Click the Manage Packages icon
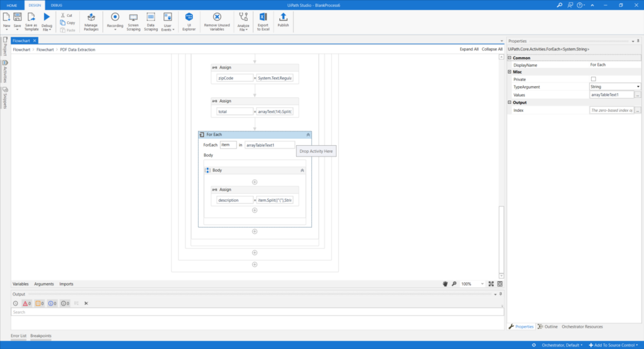The height and width of the screenshot is (349, 644). (91, 21)
